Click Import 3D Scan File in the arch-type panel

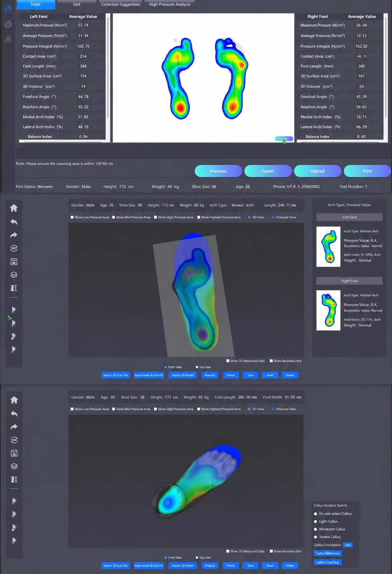tap(115, 375)
